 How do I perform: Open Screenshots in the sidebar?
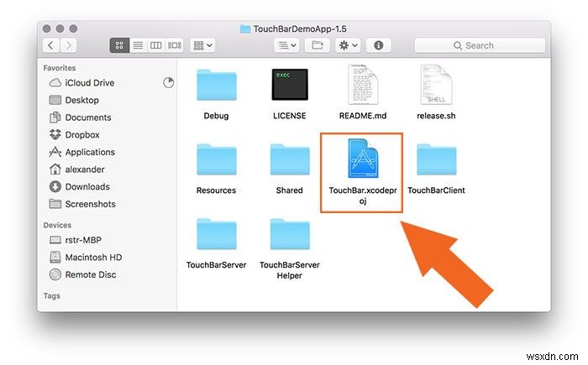pos(82,204)
